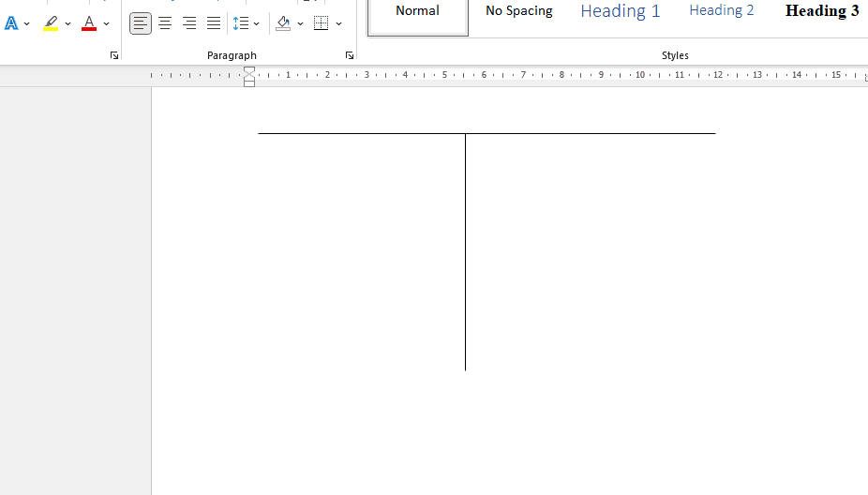Choose the Heading 2 style
The height and width of the screenshot is (495, 868).
click(x=721, y=12)
